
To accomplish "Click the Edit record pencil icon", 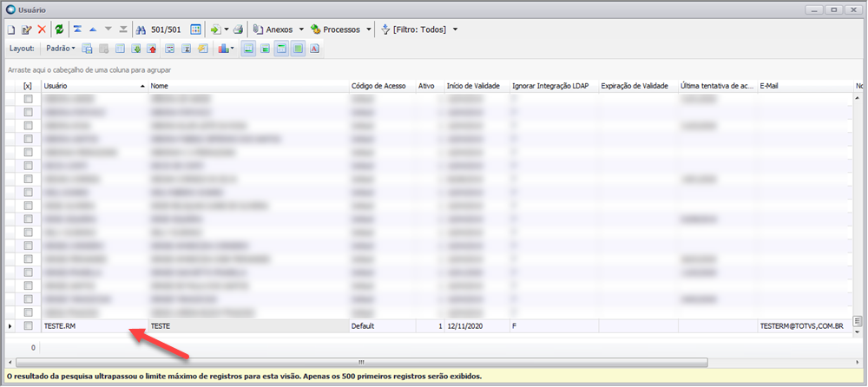I will [26, 30].
